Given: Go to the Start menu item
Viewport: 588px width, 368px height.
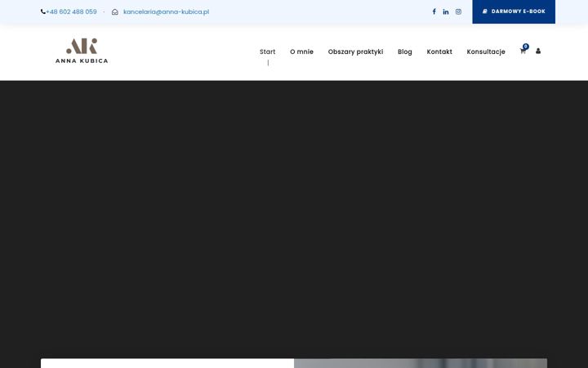Looking at the screenshot, I should 267,52.
